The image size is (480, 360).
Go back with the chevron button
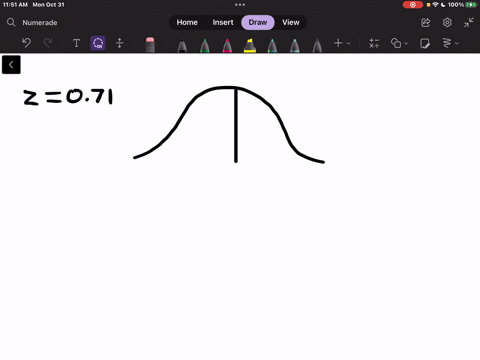click(x=11, y=65)
